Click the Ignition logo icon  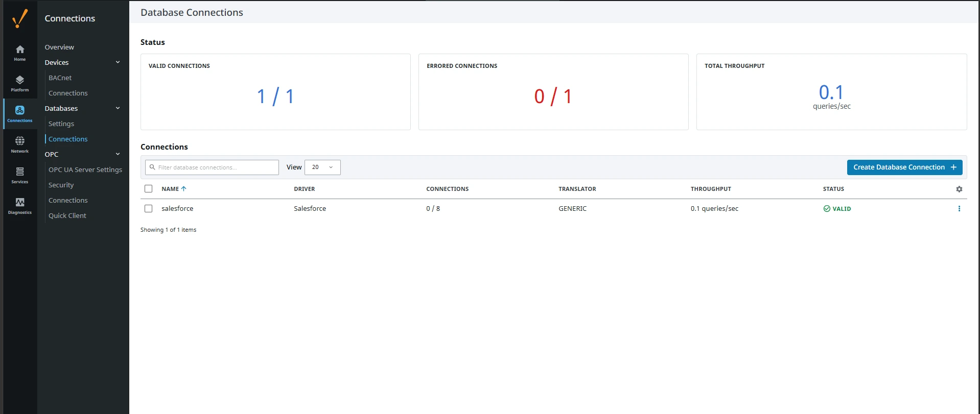click(20, 18)
